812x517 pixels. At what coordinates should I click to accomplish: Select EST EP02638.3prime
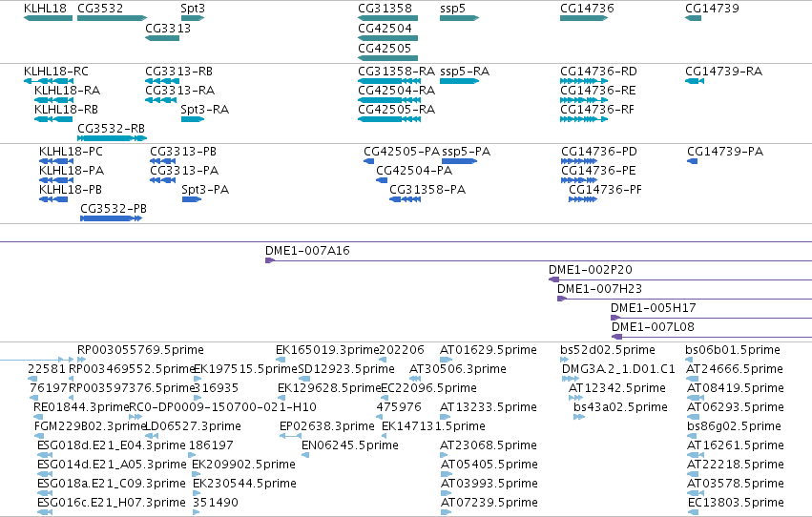point(290,436)
